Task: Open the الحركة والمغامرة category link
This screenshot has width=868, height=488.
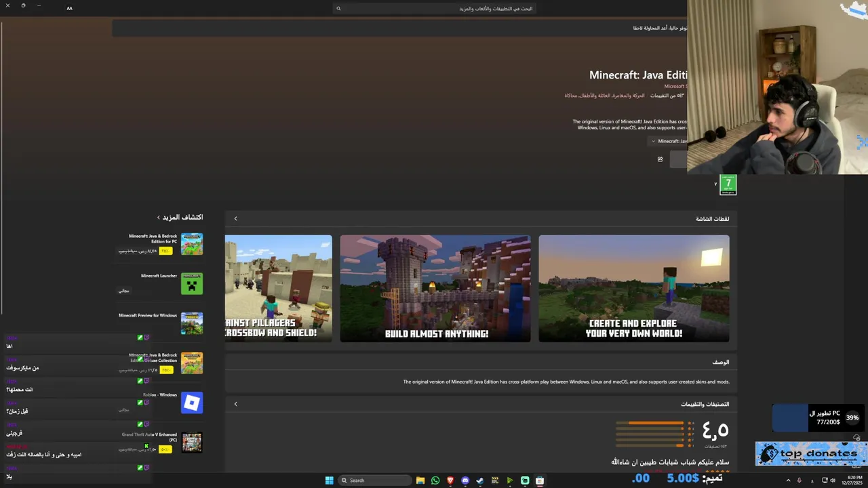Action: coord(631,96)
